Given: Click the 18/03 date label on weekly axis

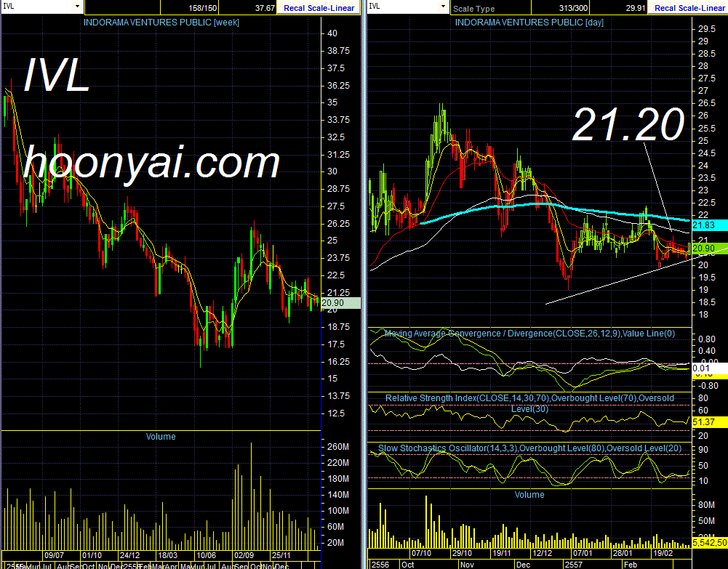Looking at the screenshot, I should click(x=167, y=555).
